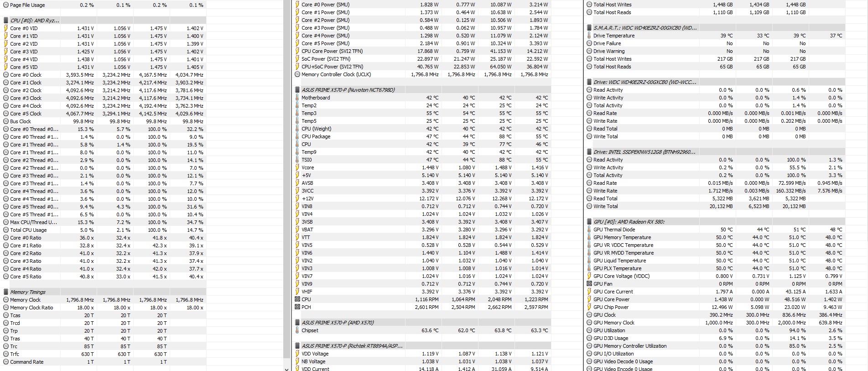Select the "41.153 W" power value
Viewport: 868px width, 371px height.
pyautogui.click(x=501, y=51)
